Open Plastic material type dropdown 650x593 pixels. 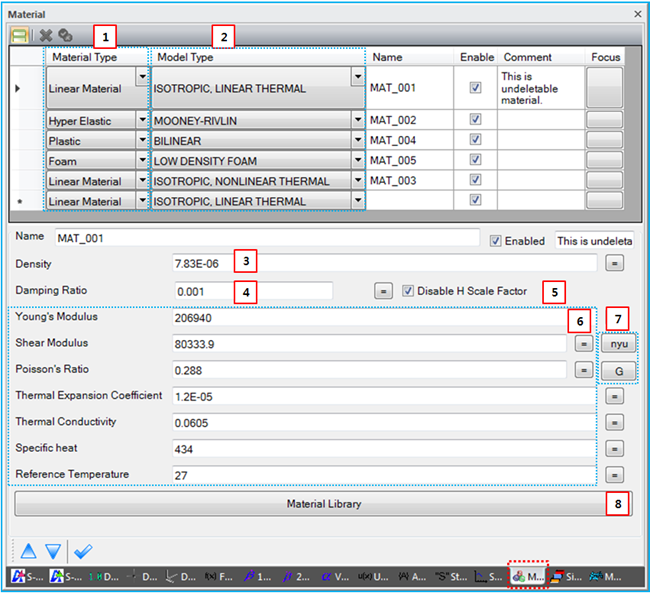tap(142, 140)
